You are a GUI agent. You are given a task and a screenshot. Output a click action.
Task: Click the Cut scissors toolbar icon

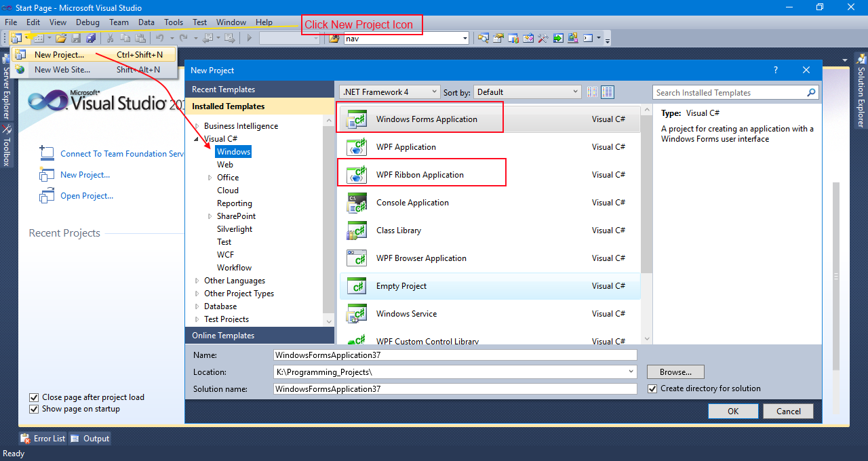point(111,38)
